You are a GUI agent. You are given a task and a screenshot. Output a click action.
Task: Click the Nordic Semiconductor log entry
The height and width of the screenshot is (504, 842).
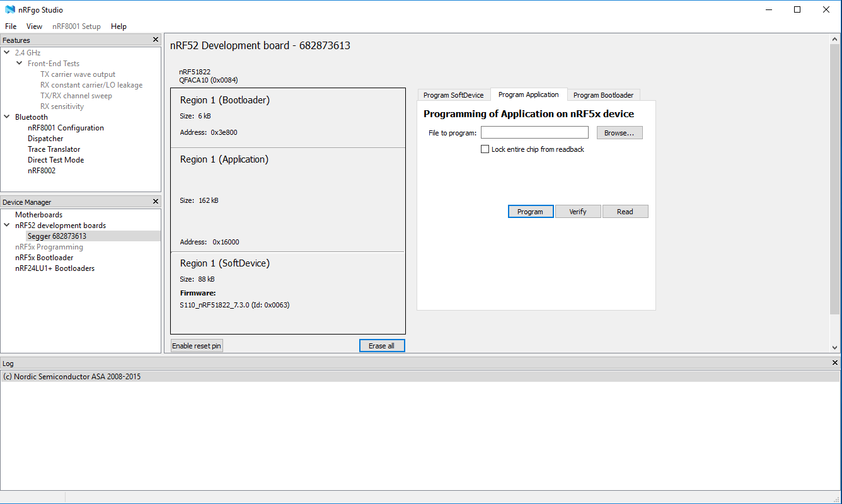(420, 377)
